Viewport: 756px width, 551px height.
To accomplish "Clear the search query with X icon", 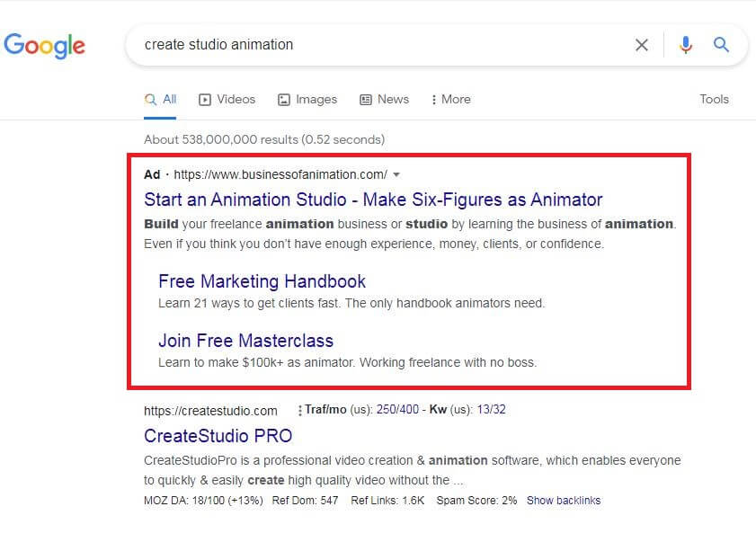I will tap(641, 45).
